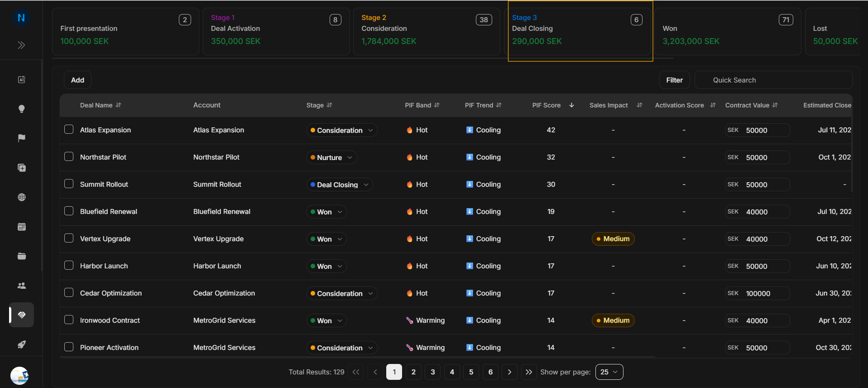Image resolution: width=868 pixels, height=388 pixels.
Task: Sort by PIF Band column
Action: click(x=437, y=105)
